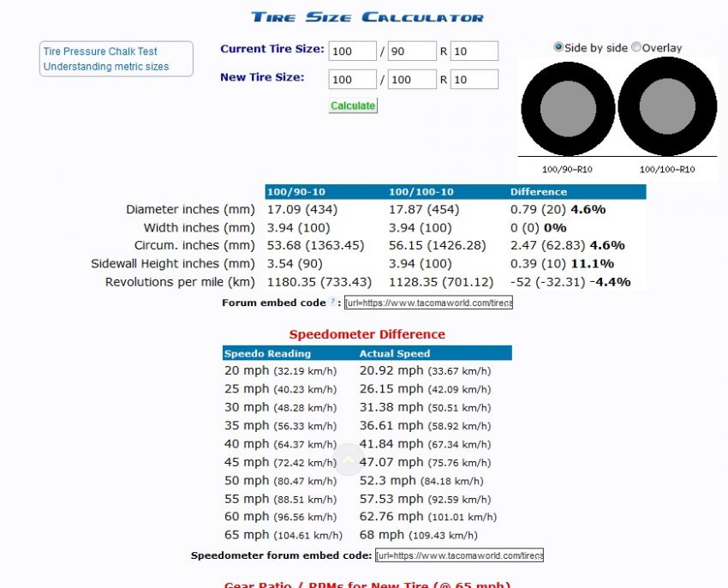Click the 17.87 (454) diameter value
Viewport: 728px width, 588px height.
pyautogui.click(x=424, y=210)
